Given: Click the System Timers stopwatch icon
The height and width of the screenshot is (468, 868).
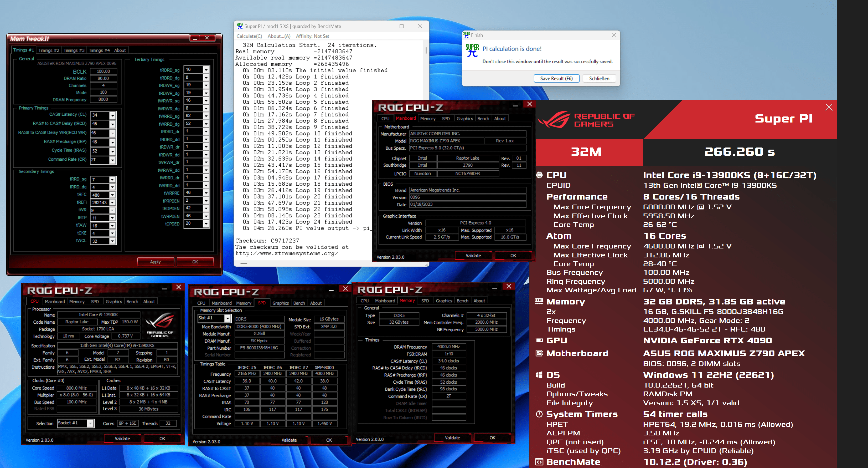Looking at the screenshot, I should [x=539, y=414].
